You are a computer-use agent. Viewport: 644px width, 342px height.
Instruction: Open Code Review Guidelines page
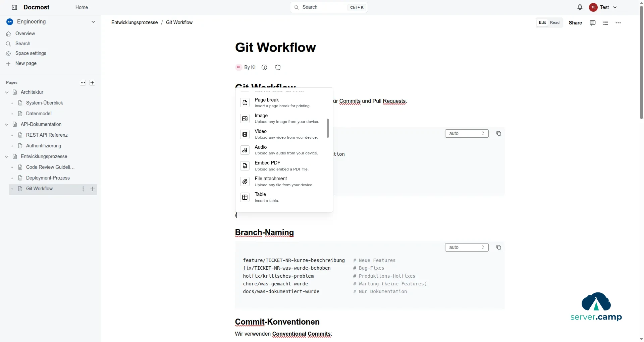click(x=50, y=167)
